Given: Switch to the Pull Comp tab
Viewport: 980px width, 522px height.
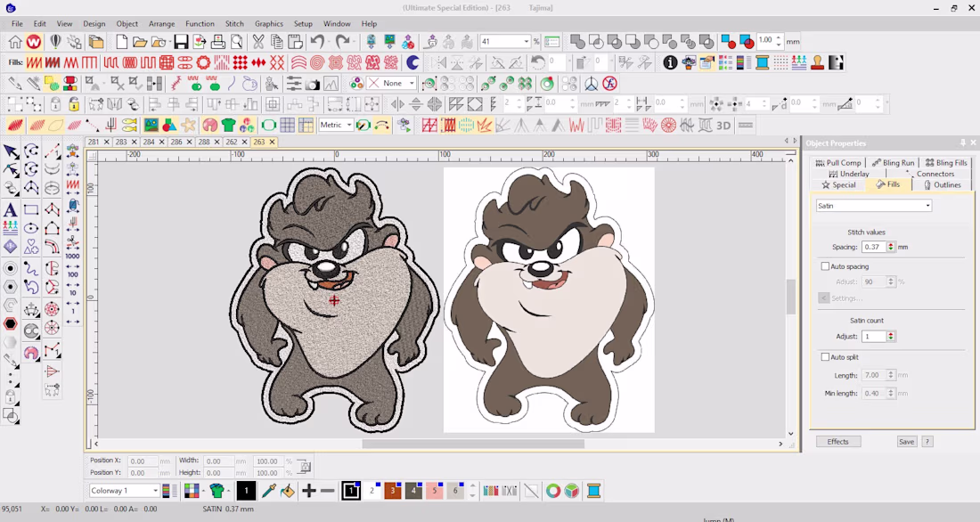Looking at the screenshot, I should click(838, 162).
